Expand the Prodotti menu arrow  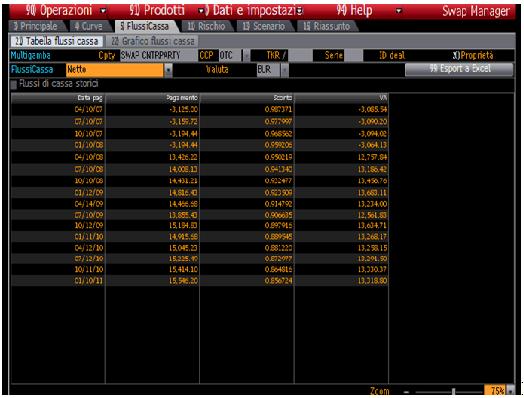pyautogui.click(x=201, y=11)
